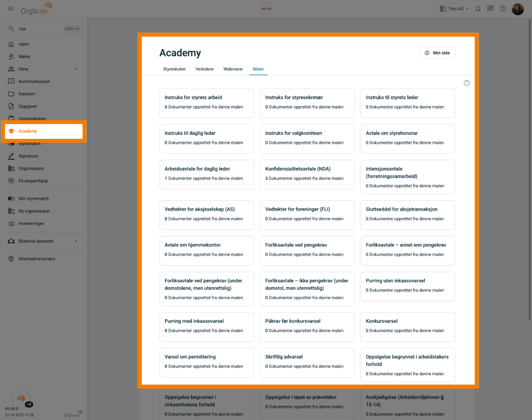Image resolution: width=532 pixels, height=420 pixels.
Task: Click the help icon below the Academy tabs
Action: (x=467, y=83)
